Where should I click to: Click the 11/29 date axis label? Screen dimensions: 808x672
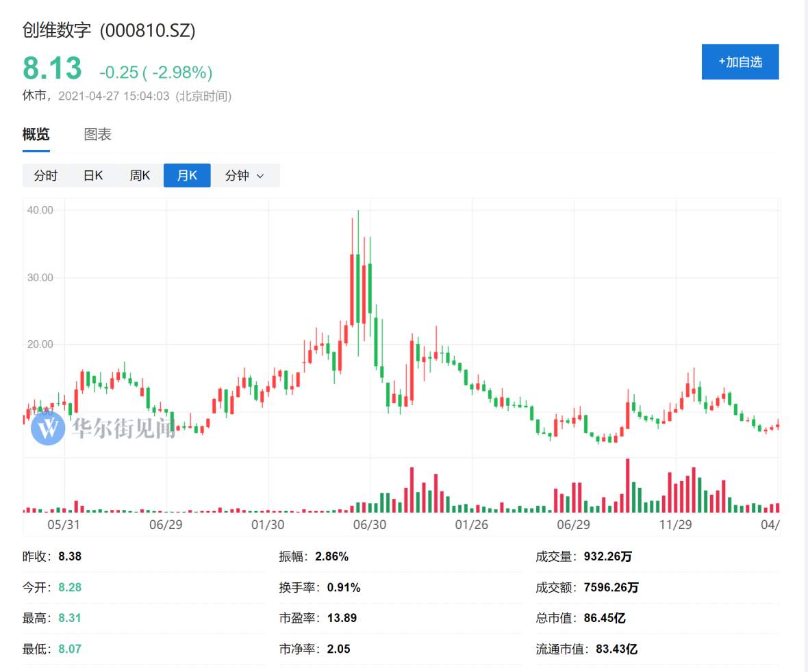(x=676, y=525)
